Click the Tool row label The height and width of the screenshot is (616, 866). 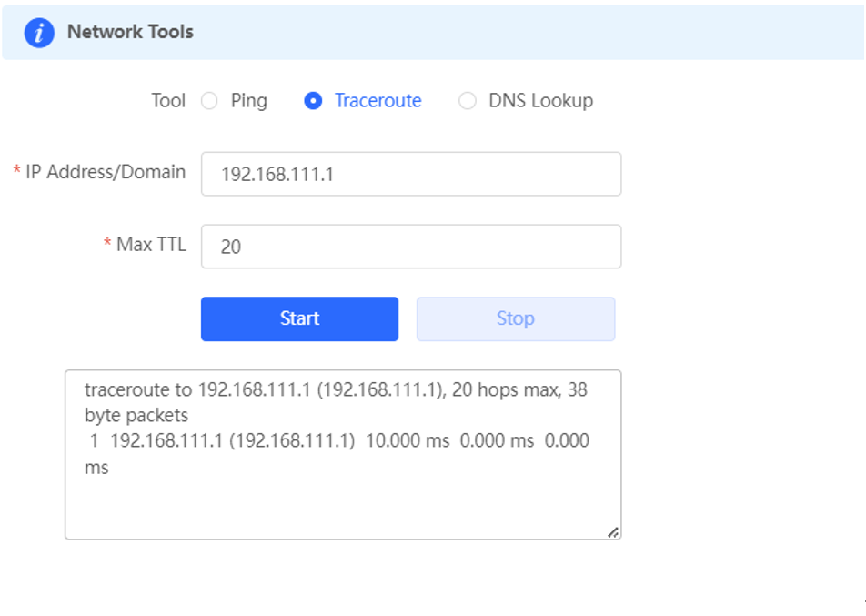pyautogui.click(x=168, y=101)
